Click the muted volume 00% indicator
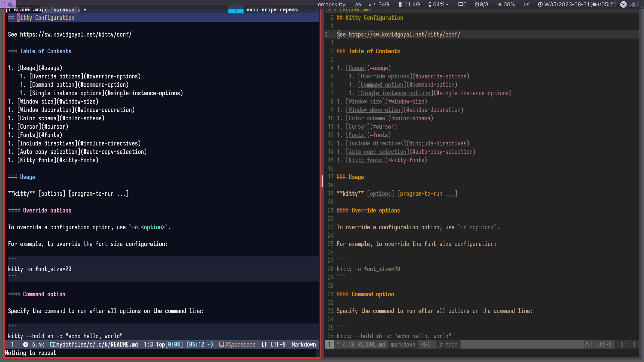 506,4
